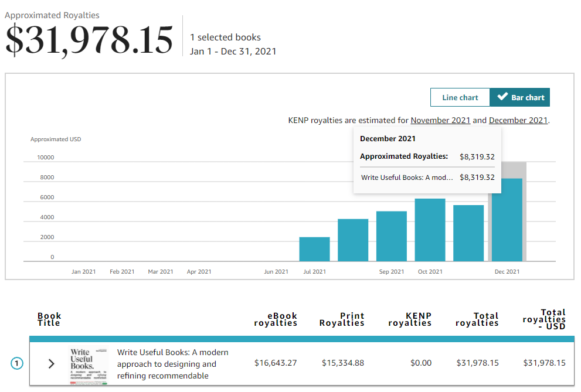Switch to Line chart view
The width and height of the screenshot is (581, 392).
click(460, 98)
